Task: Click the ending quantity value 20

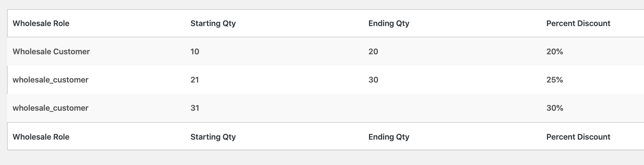Action: click(x=373, y=52)
